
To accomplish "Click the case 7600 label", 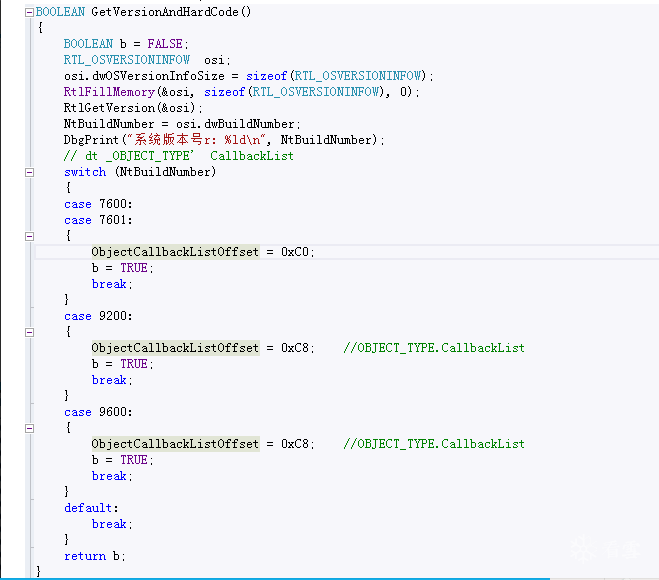I will [98, 204].
